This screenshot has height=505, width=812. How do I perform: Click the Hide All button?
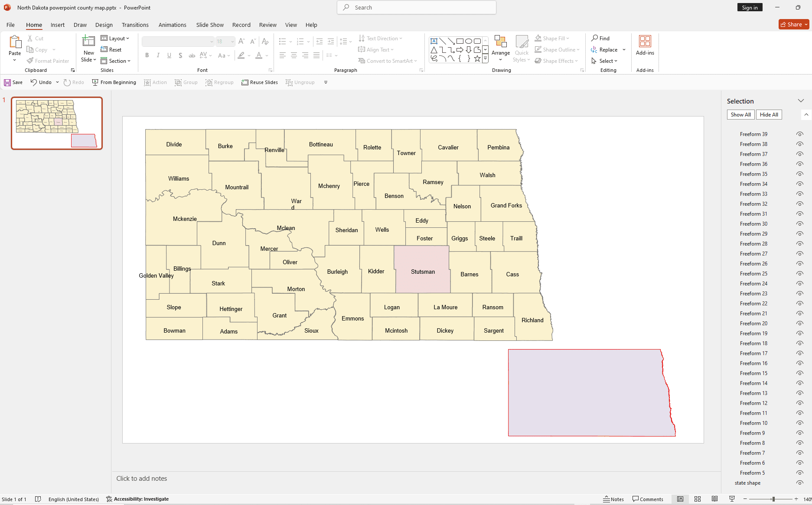(x=769, y=115)
